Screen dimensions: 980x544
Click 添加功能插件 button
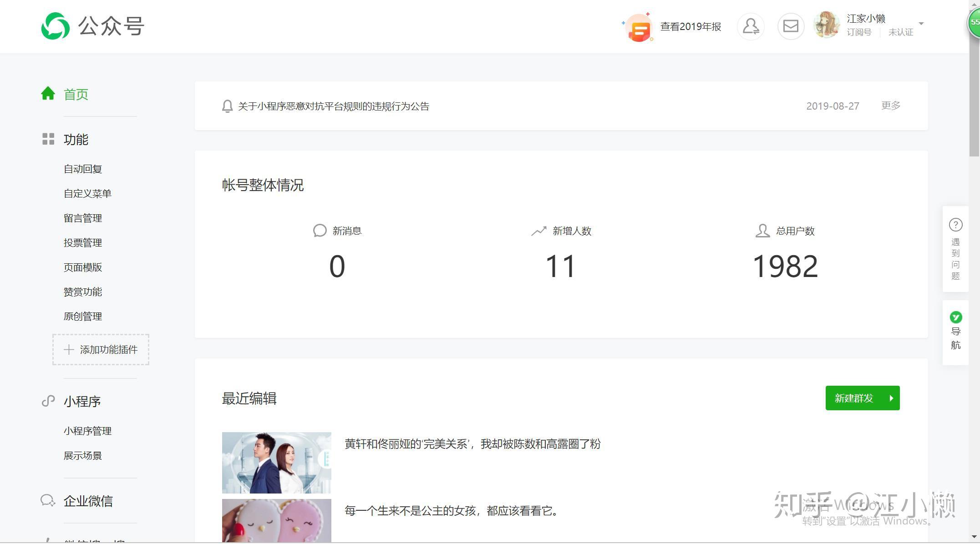(x=101, y=350)
